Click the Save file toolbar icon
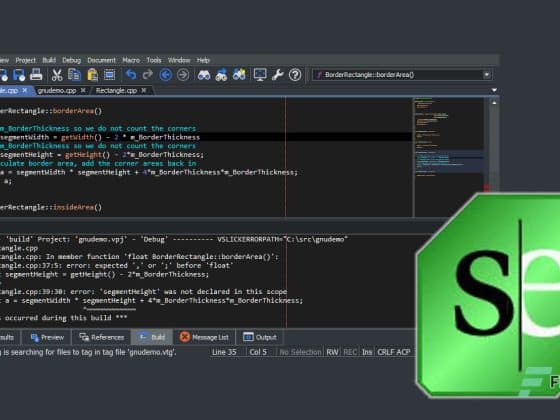This screenshot has width=560, height=420. (19, 75)
